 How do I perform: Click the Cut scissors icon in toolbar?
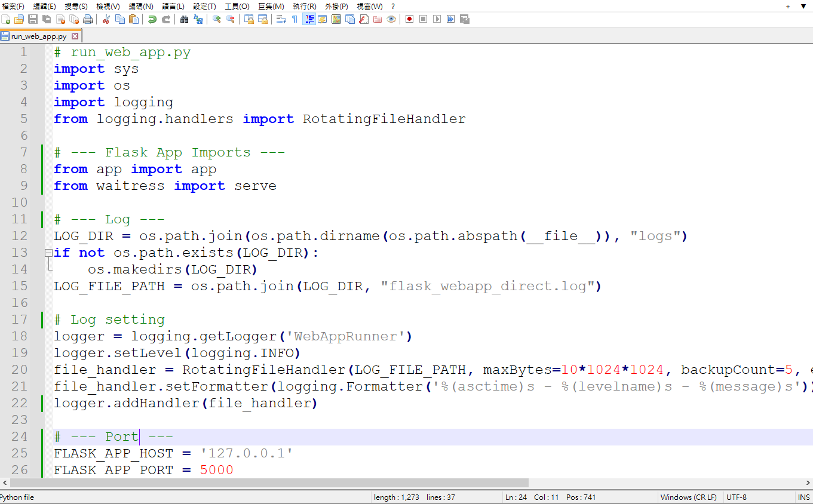pos(106,19)
